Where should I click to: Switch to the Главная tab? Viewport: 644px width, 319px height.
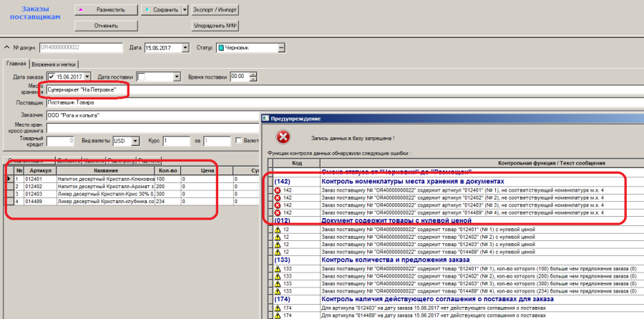16,64
